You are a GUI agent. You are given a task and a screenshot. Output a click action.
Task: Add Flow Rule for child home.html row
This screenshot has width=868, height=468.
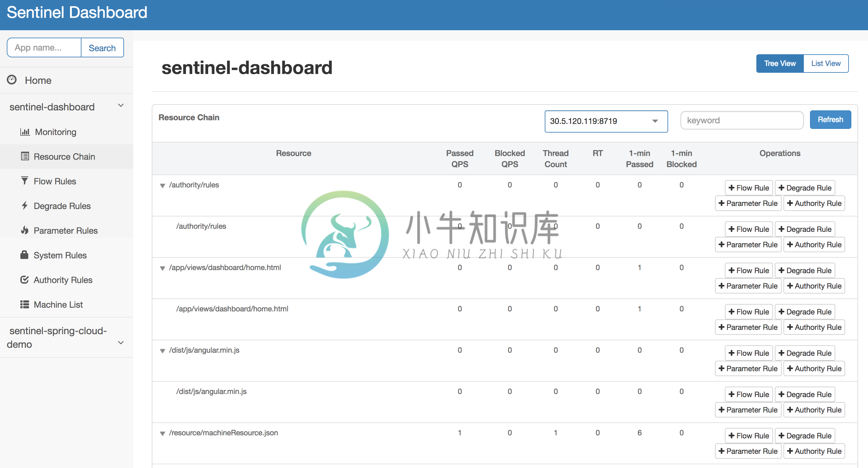point(749,312)
